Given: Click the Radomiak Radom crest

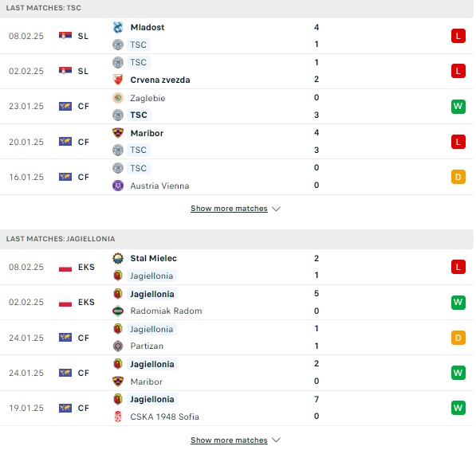Looking at the screenshot, I should 118,311.
